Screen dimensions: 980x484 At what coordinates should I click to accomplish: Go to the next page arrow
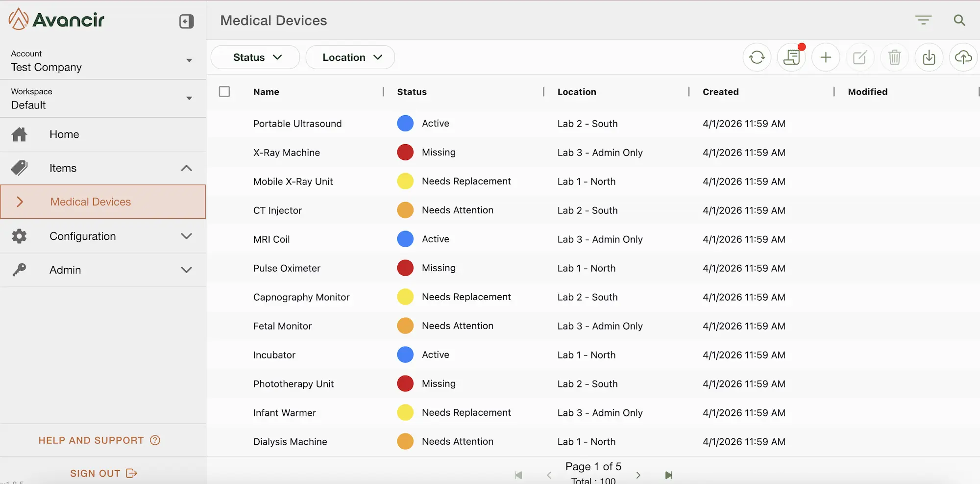[x=638, y=475]
